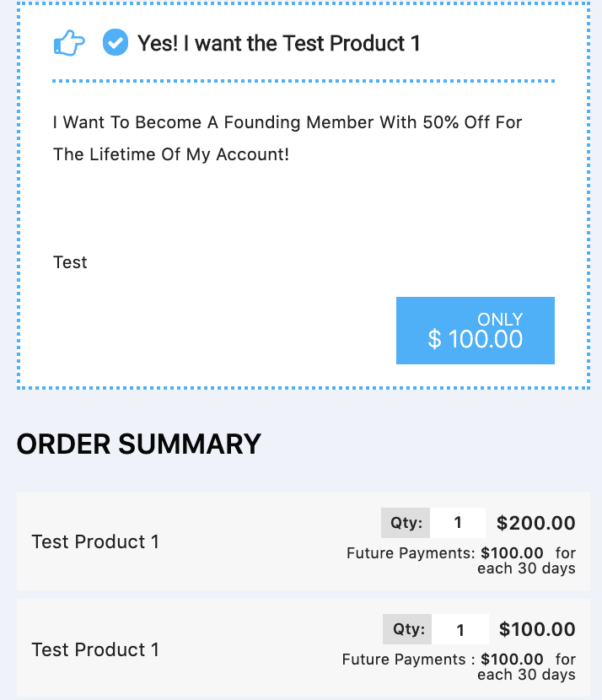602x700 pixels.
Task: Click the $100.00 total price in second summary row
Action: click(x=537, y=629)
